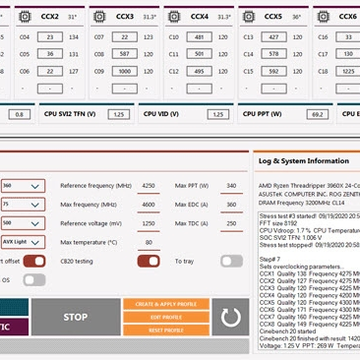Click the C11 core value box 501
This screenshot has height=360, width=360.
[x=199, y=54]
